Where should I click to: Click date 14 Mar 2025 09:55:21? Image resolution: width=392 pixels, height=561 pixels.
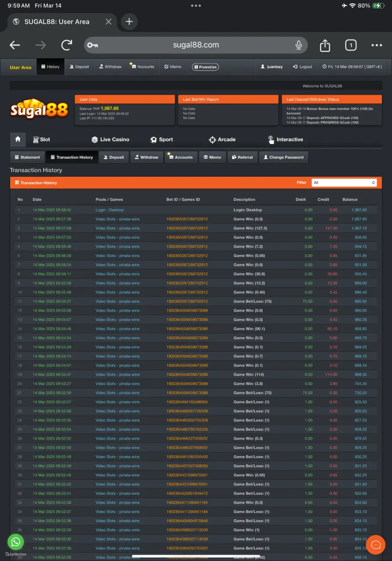point(52,302)
